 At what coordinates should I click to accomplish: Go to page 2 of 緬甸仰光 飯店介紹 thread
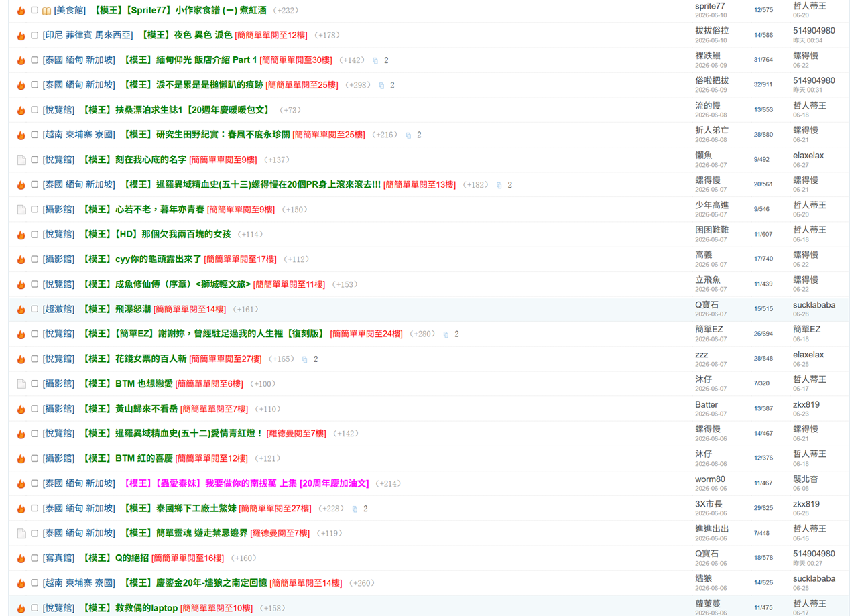point(386,60)
